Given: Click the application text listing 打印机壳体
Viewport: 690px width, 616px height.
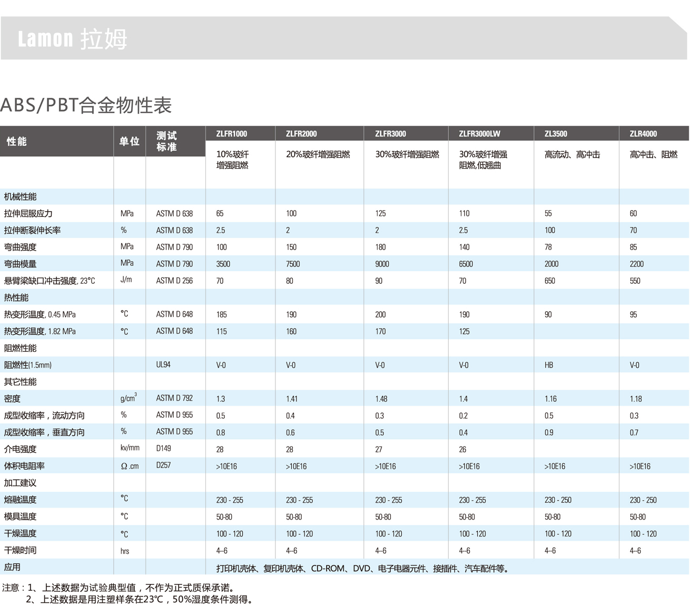Looking at the screenshot, I should click(362, 568).
